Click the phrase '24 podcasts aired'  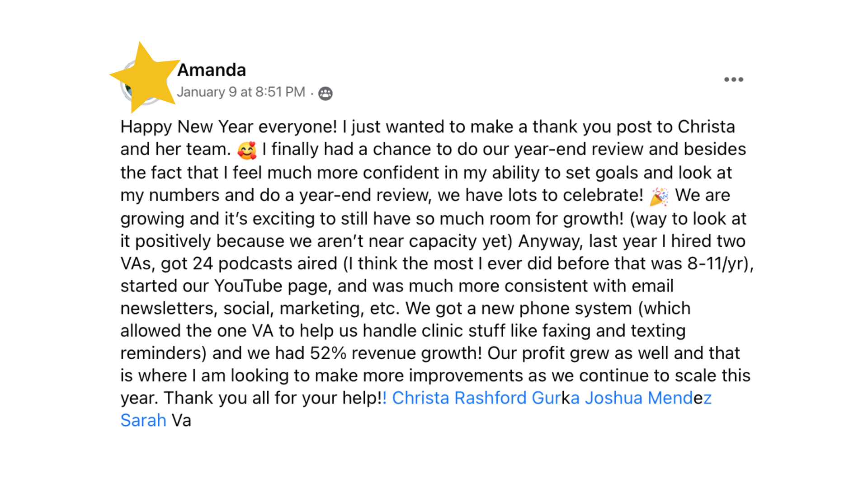tap(265, 264)
